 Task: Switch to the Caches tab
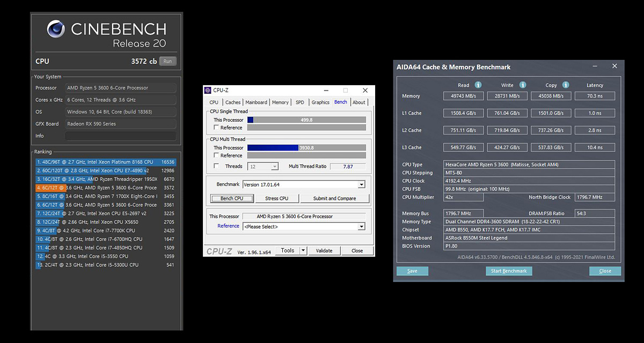click(233, 102)
